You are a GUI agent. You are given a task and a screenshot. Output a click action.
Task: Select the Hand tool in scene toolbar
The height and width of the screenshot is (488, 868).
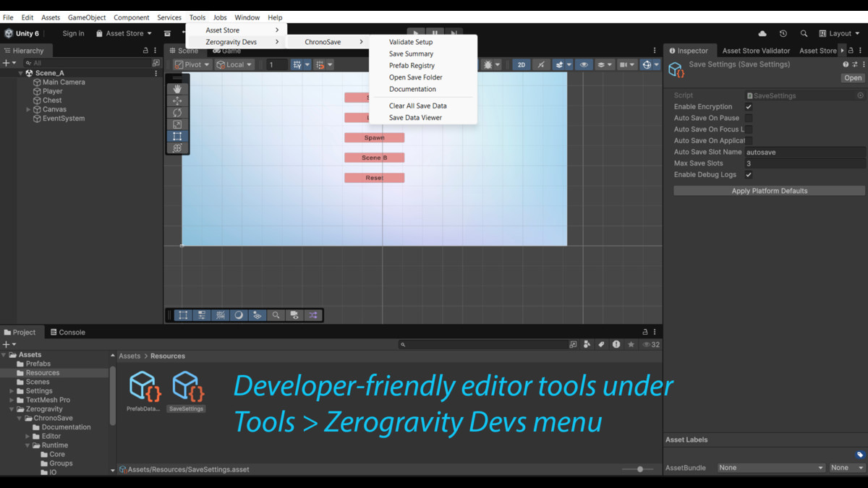coord(177,89)
